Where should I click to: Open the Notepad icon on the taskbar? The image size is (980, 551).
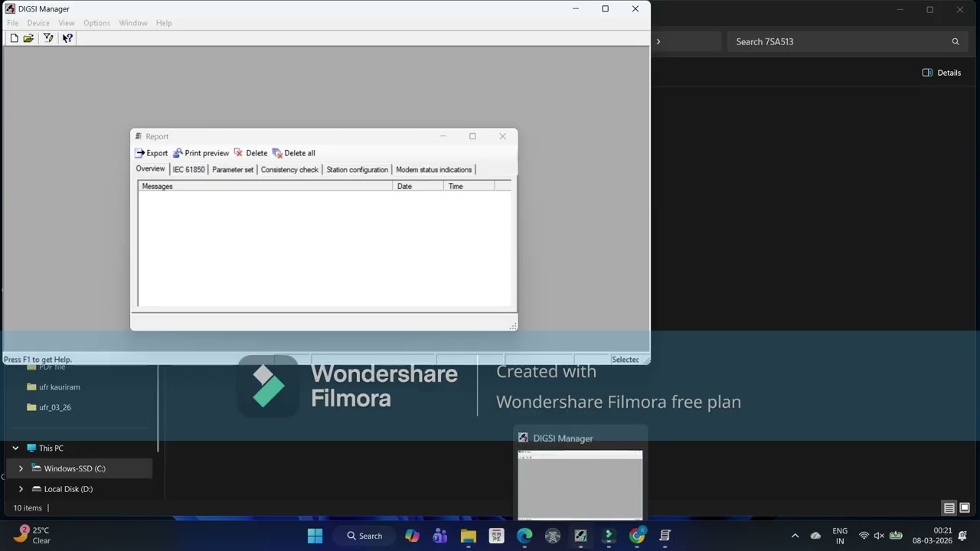tap(665, 536)
